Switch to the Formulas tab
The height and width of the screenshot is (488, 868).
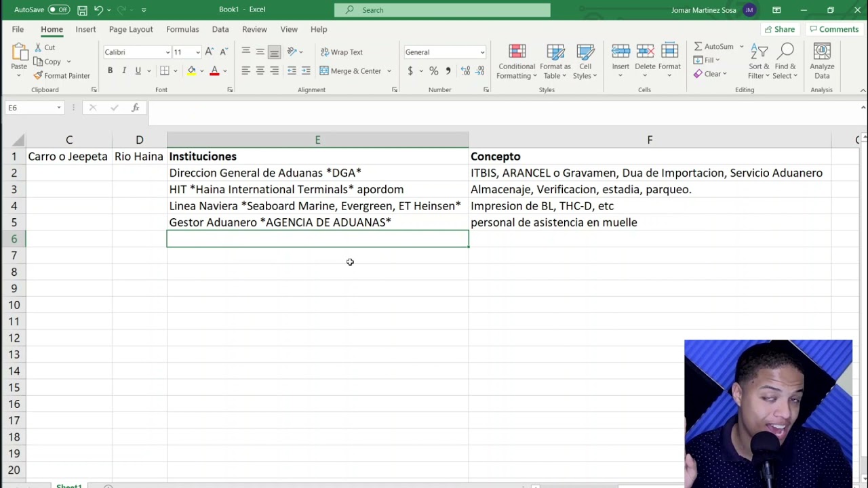coord(182,29)
